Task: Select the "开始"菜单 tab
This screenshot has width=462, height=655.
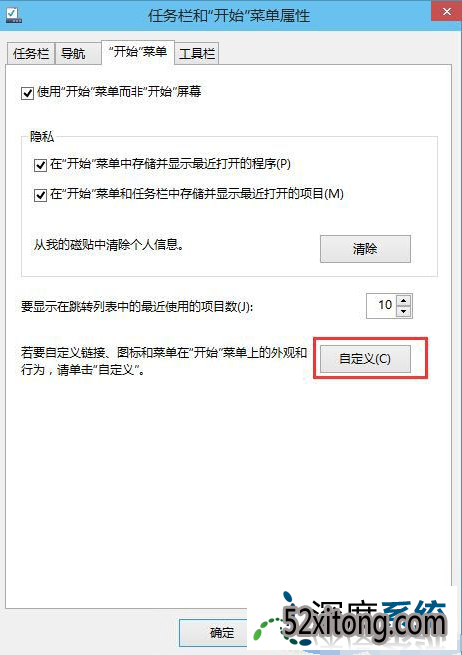Action: (138, 52)
